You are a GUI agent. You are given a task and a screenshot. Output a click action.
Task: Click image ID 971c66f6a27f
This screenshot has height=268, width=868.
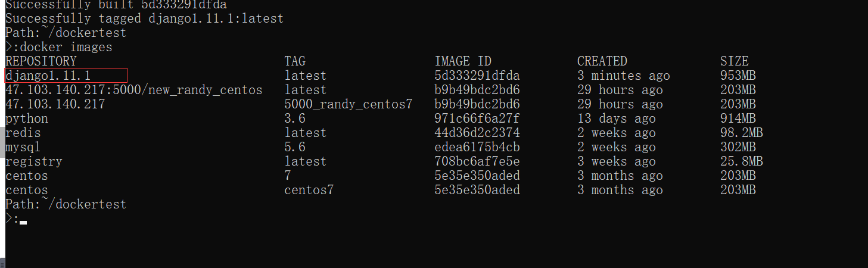[477, 119]
